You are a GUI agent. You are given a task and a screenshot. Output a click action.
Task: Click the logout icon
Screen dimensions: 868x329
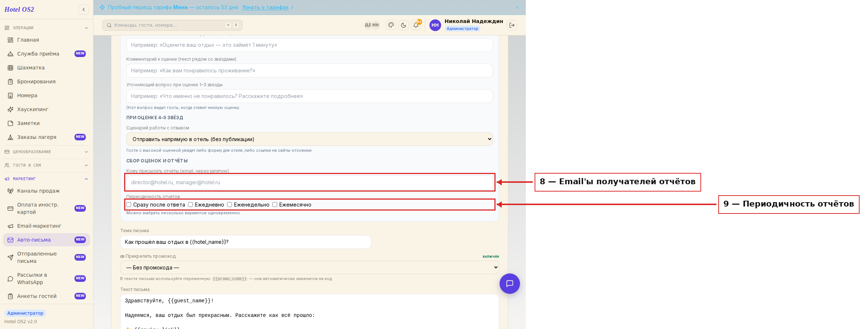(x=512, y=25)
